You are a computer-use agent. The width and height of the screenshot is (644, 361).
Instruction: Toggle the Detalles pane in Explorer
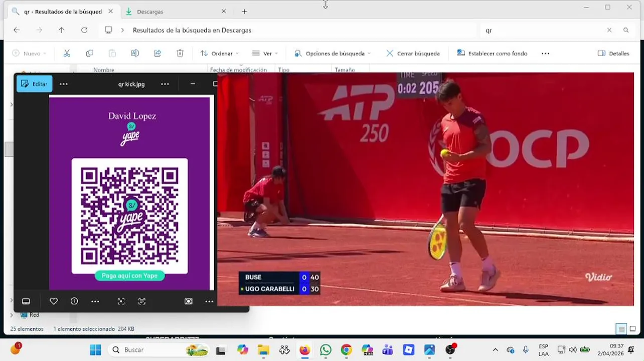[x=613, y=53]
